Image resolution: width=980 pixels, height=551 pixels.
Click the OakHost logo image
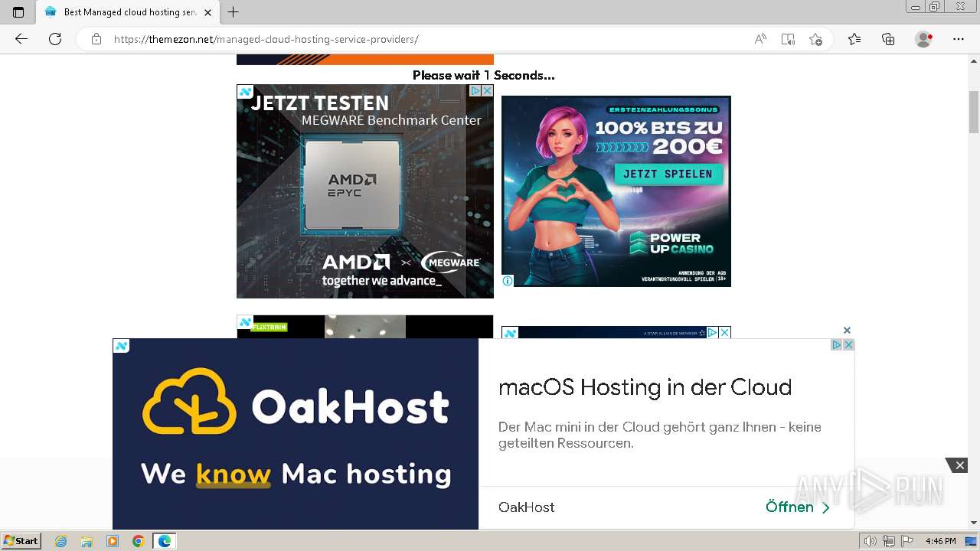point(296,434)
